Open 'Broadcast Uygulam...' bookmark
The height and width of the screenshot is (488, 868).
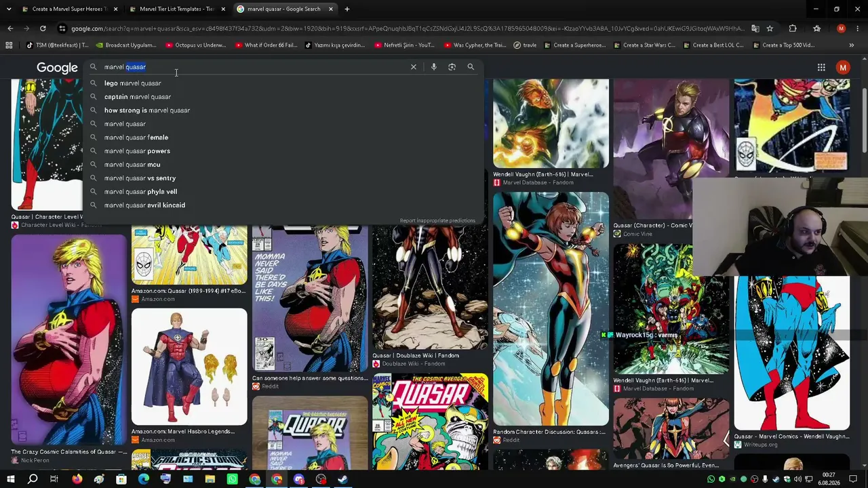point(125,45)
